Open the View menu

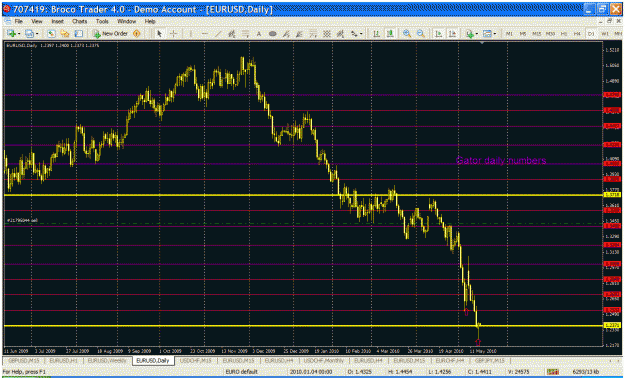point(37,21)
